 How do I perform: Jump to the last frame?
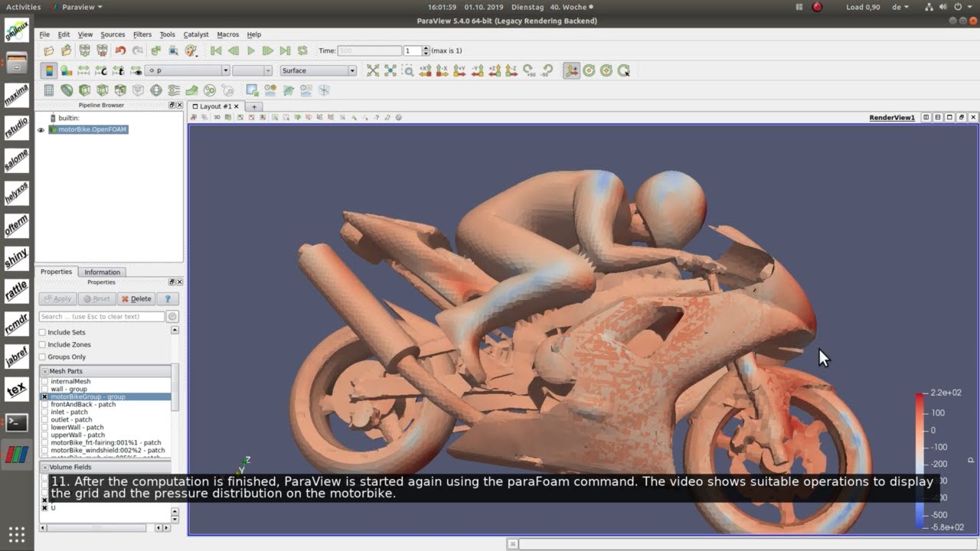(285, 51)
